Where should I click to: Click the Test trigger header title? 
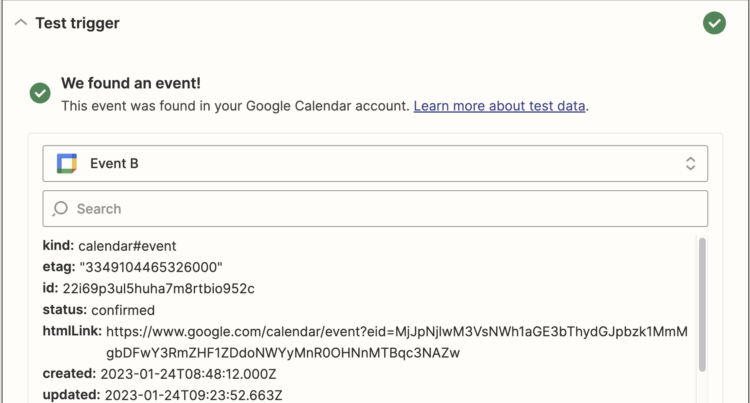click(78, 23)
